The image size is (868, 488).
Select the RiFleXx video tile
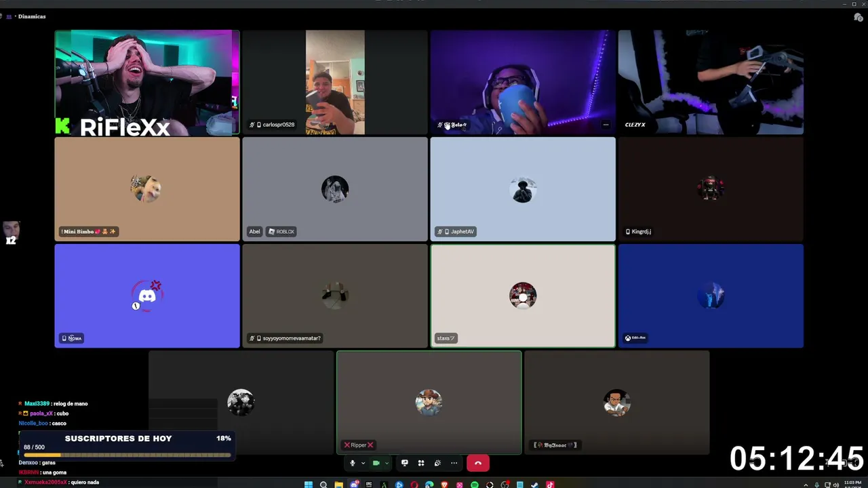147,83
